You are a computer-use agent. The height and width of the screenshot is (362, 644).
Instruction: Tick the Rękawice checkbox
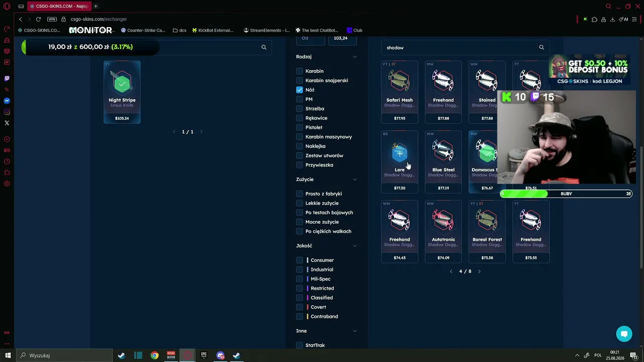pos(299,118)
